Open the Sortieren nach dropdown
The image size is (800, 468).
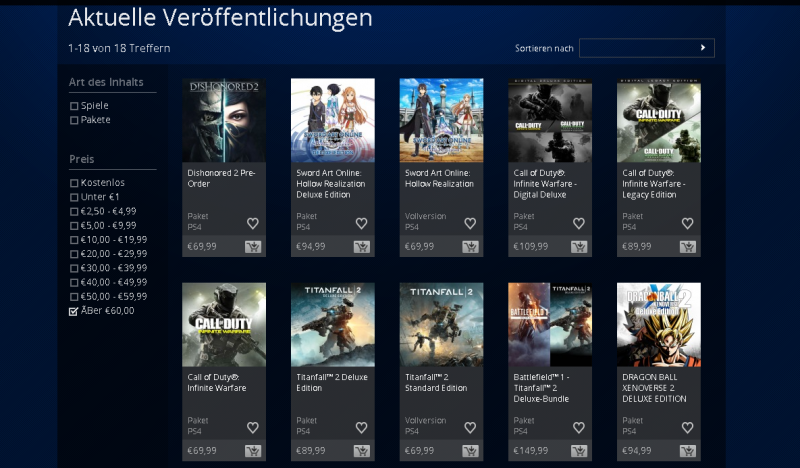point(646,48)
